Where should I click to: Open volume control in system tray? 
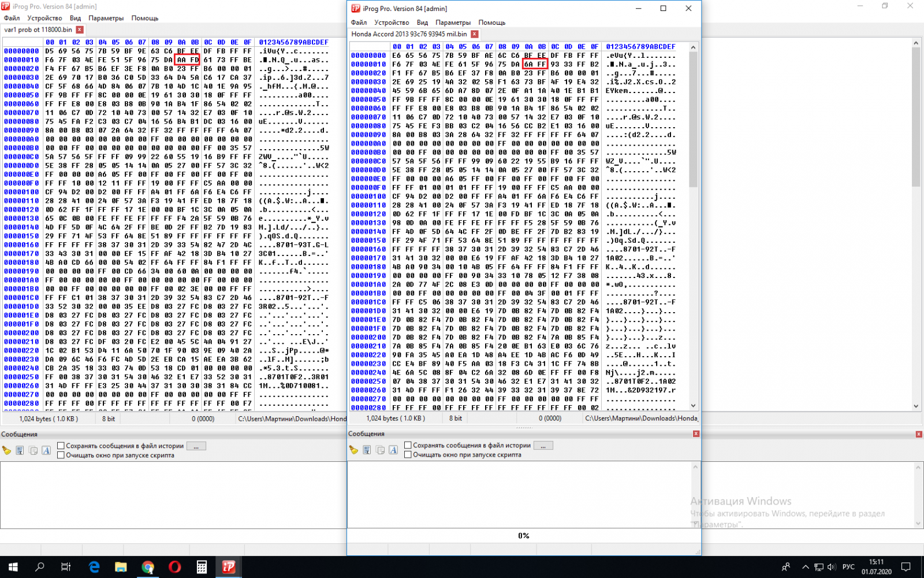click(832, 567)
